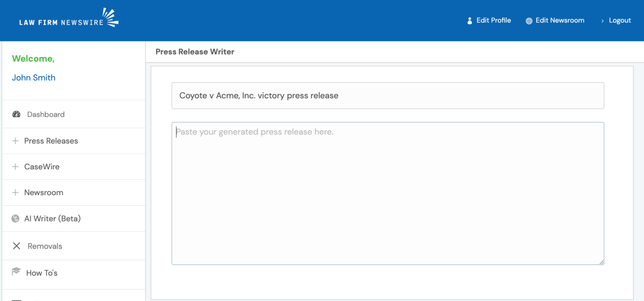
Task: Focus the press release body text area
Action: click(387, 193)
